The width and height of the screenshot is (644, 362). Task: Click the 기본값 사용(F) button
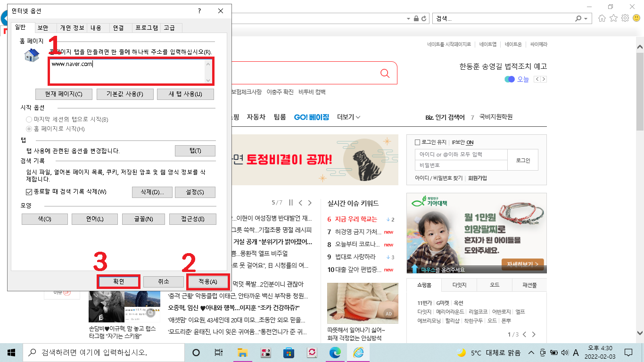125,94
